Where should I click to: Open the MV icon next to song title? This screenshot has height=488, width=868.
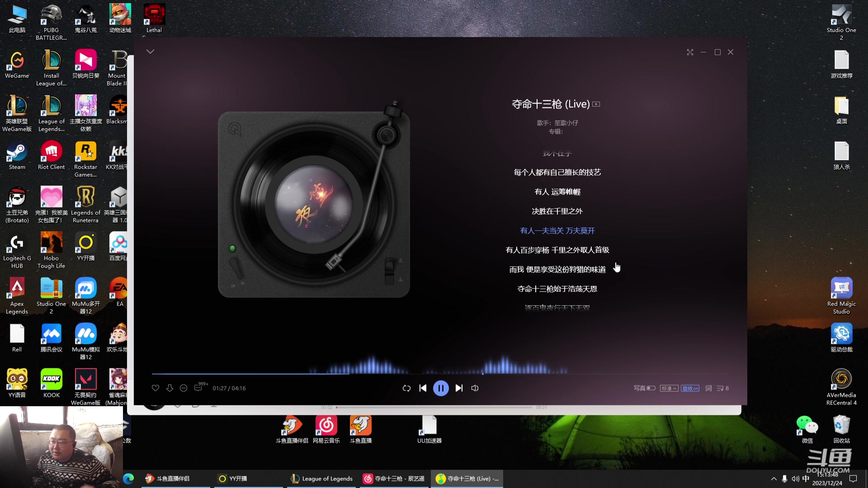596,104
